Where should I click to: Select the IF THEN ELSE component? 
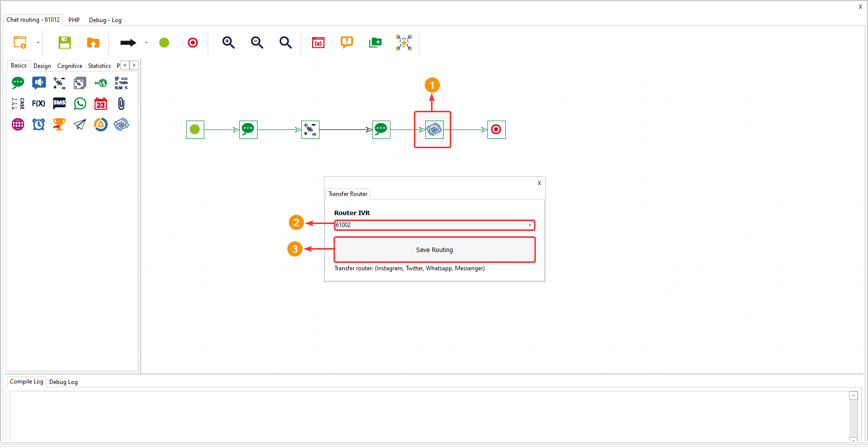121,83
